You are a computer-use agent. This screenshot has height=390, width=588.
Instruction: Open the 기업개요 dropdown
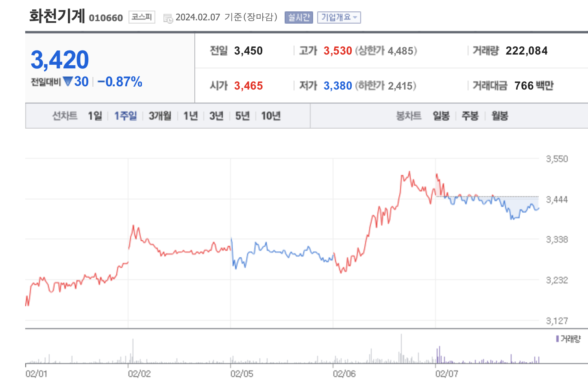pos(339,18)
